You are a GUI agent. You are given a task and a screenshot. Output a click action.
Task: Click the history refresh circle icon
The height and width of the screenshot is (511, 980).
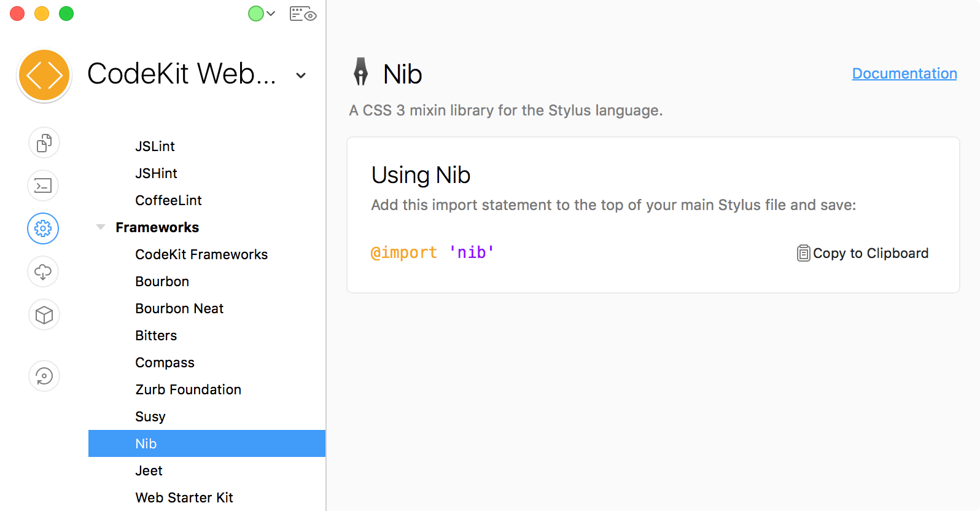pyautogui.click(x=44, y=376)
